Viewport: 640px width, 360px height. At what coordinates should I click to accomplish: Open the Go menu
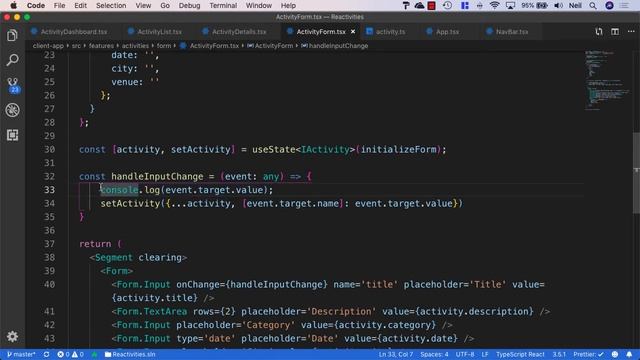point(165,6)
